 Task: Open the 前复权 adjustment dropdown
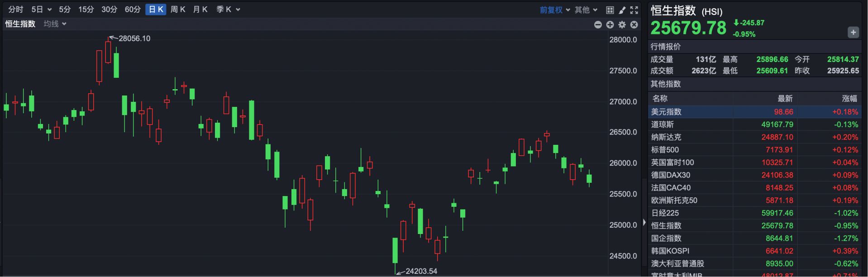click(x=555, y=10)
